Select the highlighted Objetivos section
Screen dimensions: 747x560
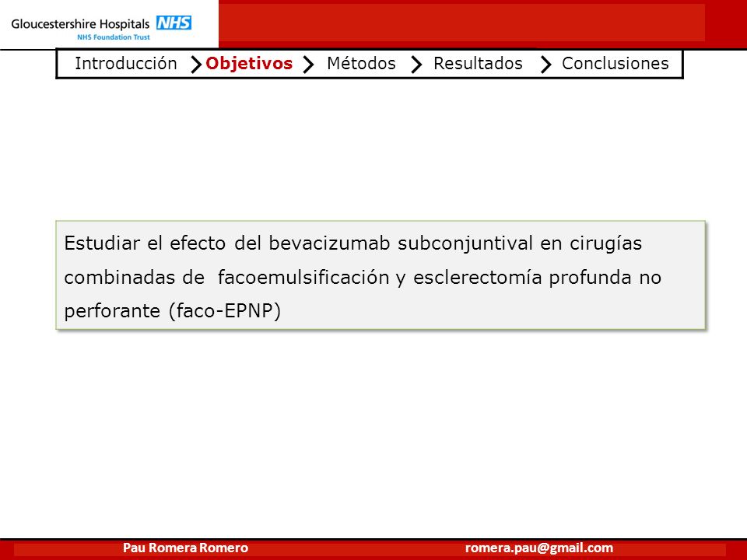tap(249, 63)
